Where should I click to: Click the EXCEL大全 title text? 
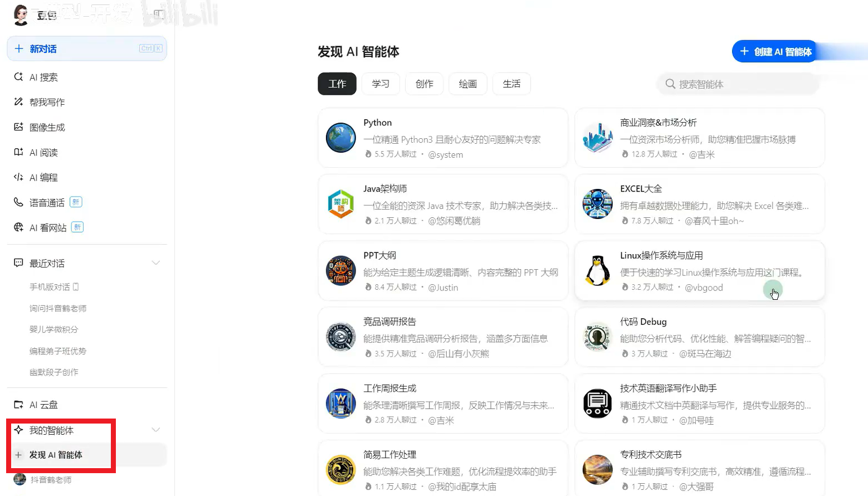pyautogui.click(x=641, y=189)
